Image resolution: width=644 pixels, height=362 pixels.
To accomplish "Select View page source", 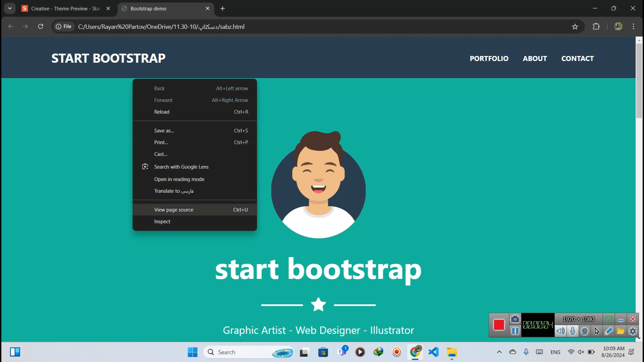I will click(195, 210).
